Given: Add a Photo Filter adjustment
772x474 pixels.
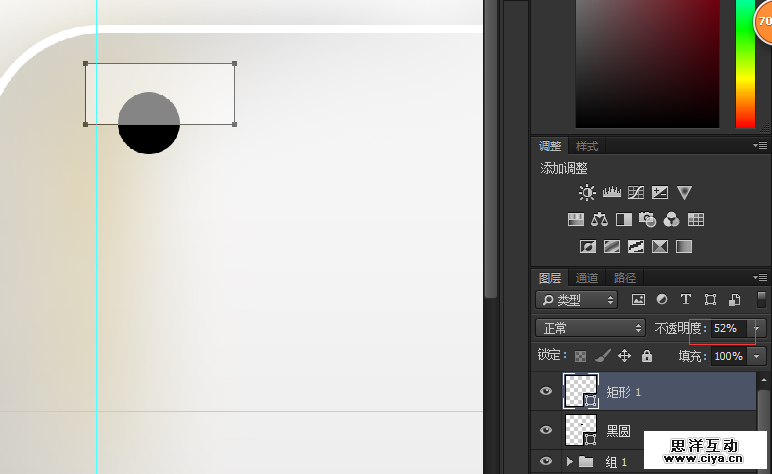Looking at the screenshot, I should click(648, 220).
